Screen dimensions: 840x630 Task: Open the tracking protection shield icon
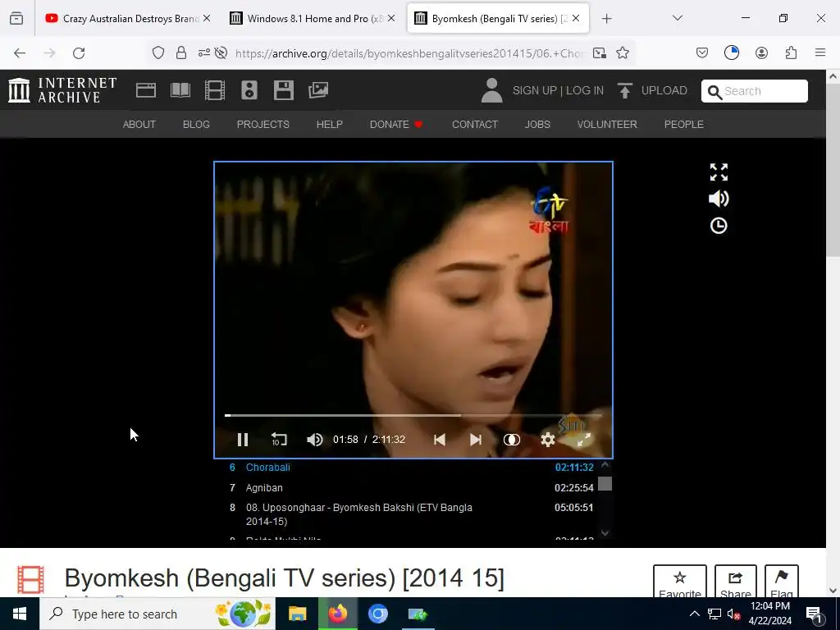point(158,52)
